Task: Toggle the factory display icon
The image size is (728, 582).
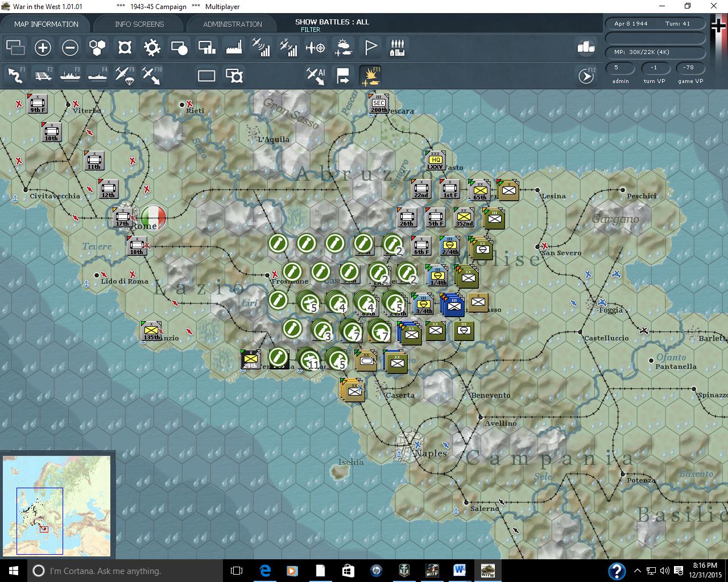Action: tap(234, 48)
